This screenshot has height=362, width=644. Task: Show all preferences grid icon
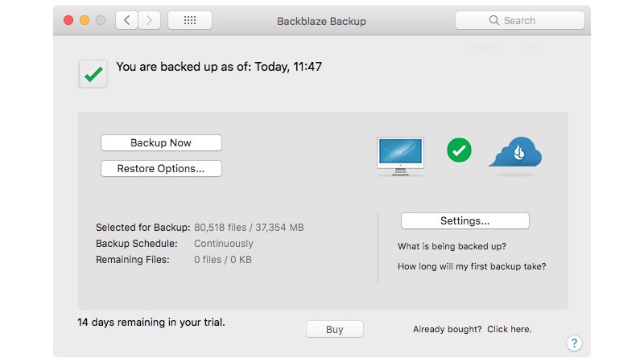pos(190,20)
